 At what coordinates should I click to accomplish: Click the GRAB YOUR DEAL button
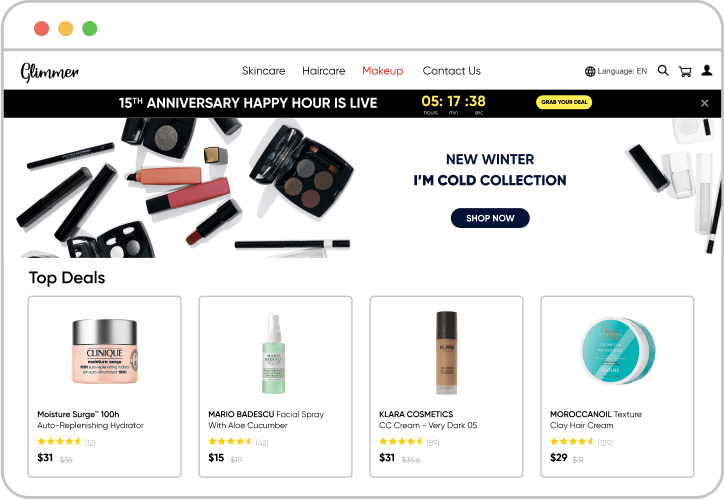564,102
